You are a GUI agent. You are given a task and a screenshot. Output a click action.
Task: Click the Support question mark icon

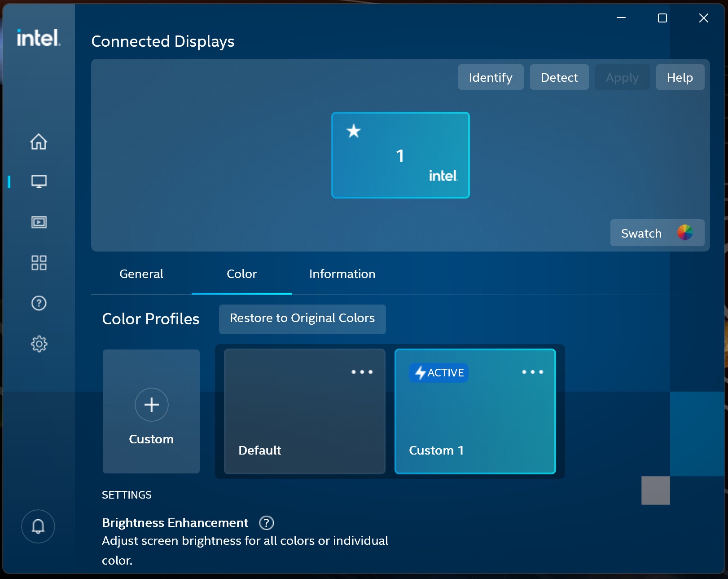tap(39, 304)
